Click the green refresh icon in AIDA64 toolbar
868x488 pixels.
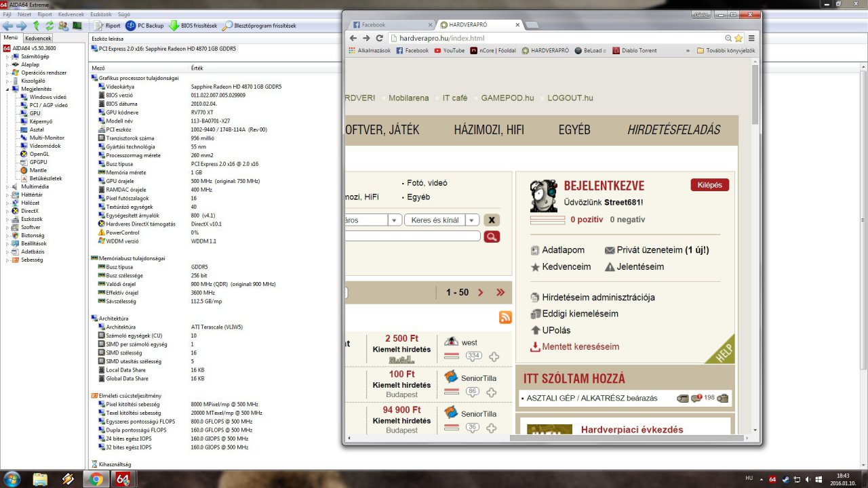[49, 26]
